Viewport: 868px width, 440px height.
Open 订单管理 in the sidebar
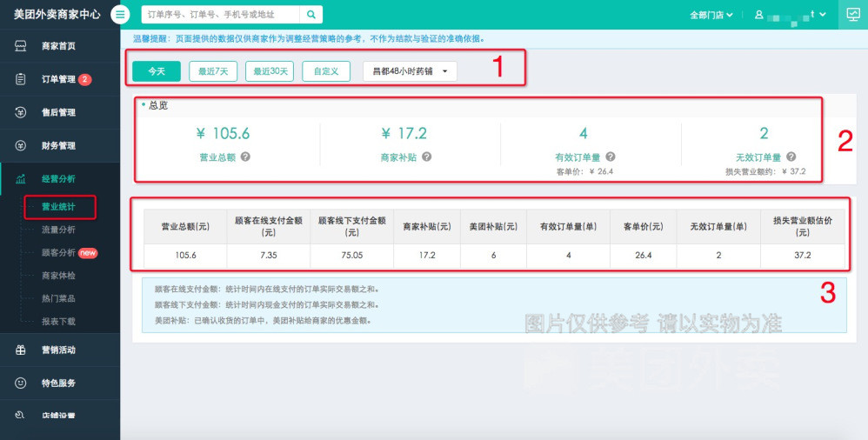coord(59,80)
